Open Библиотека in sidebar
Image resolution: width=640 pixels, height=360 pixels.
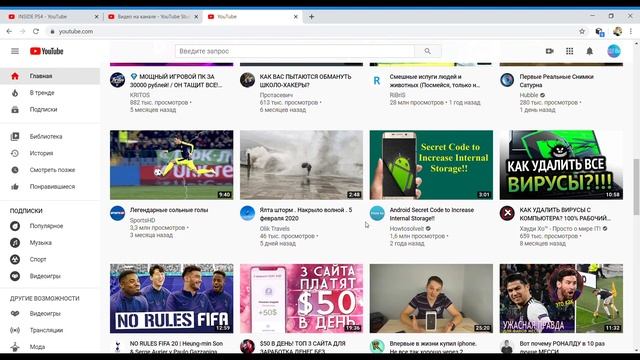(x=50, y=136)
